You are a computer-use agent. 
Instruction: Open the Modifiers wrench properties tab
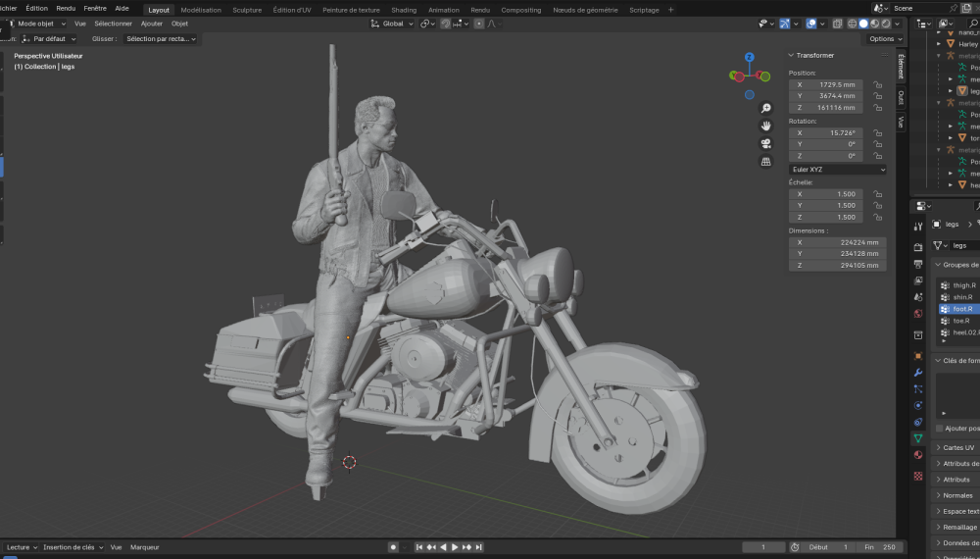coord(918,373)
